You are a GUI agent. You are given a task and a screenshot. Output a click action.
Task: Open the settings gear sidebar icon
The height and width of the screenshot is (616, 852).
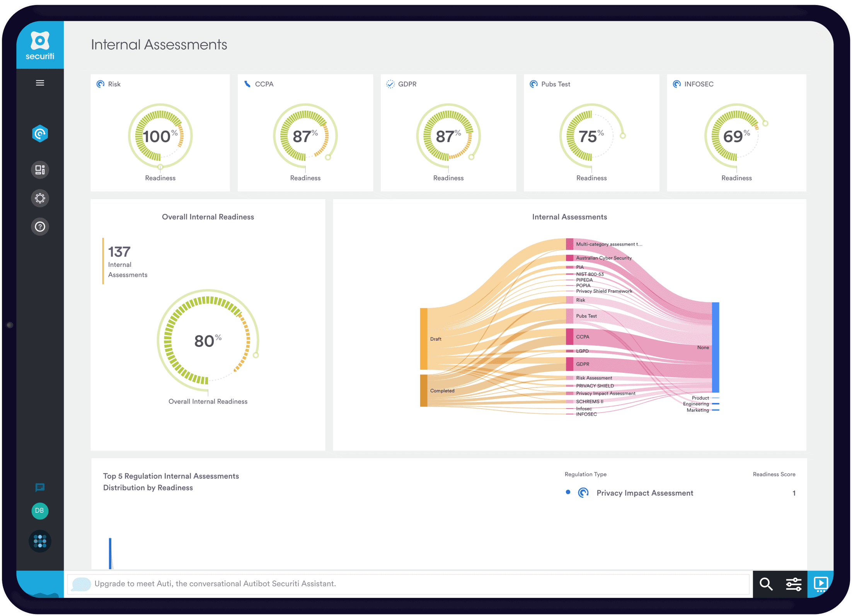pyautogui.click(x=40, y=198)
